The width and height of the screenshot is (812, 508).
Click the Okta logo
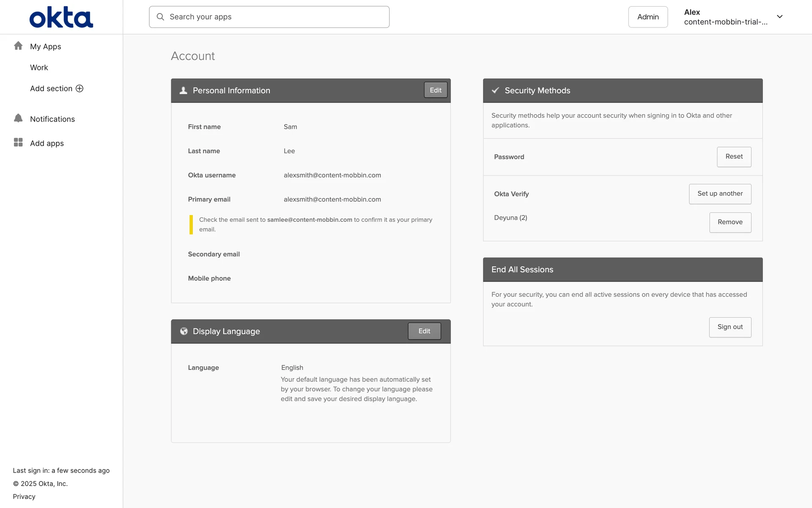61,17
